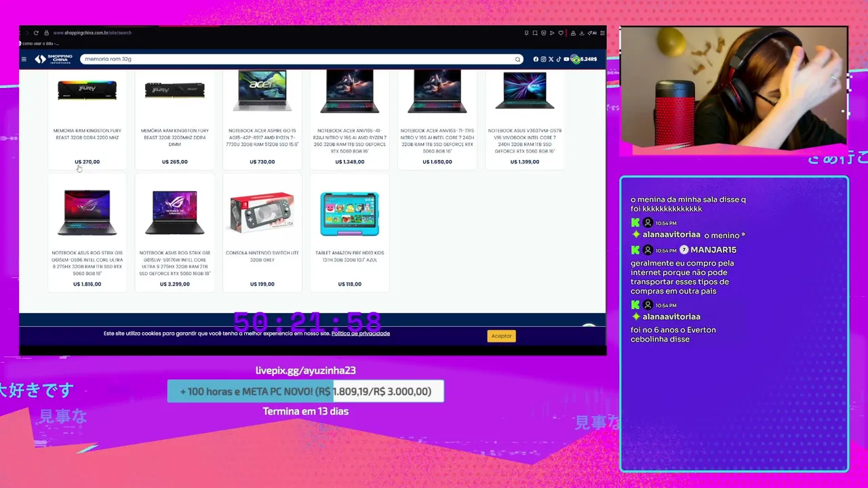Click the search magnifier icon in search bar
Screen dimensions: 868x488
517,59
